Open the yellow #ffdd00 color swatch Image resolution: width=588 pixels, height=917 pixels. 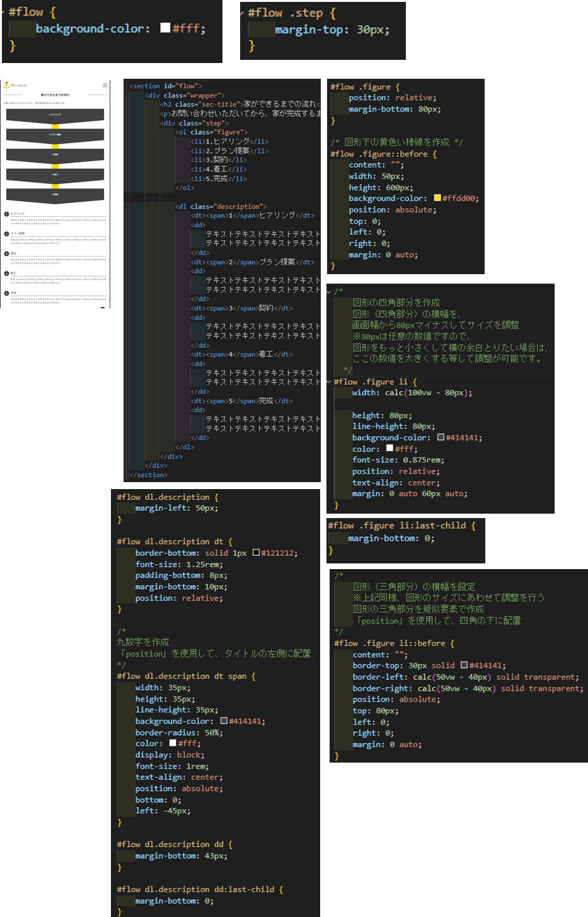click(x=437, y=199)
